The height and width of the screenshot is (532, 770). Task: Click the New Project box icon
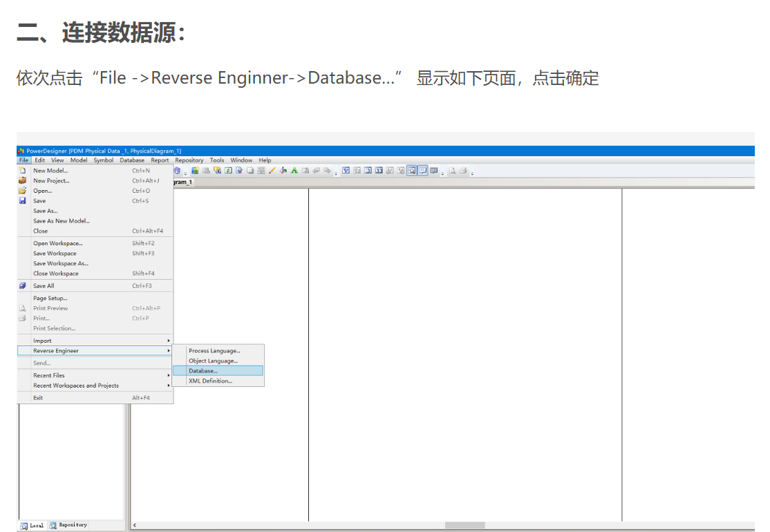click(x=23, y=180)
